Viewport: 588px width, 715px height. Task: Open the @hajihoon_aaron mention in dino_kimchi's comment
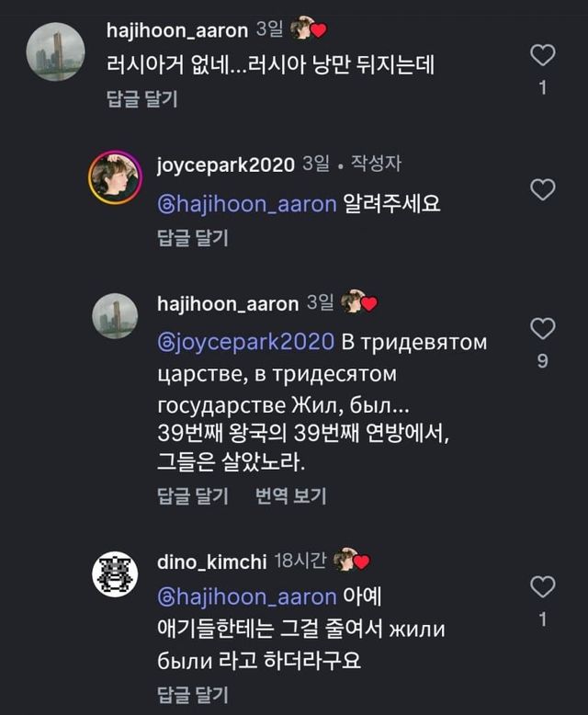[247, 597]
